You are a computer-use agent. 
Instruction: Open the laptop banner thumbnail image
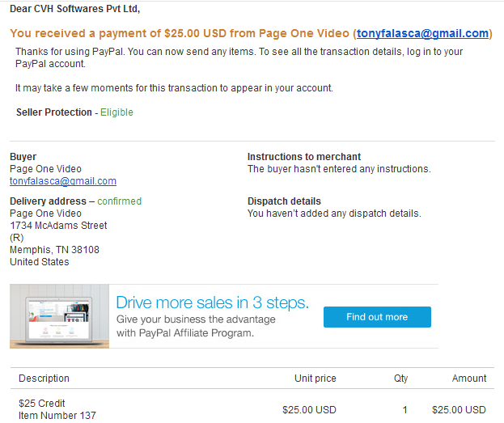60,316
